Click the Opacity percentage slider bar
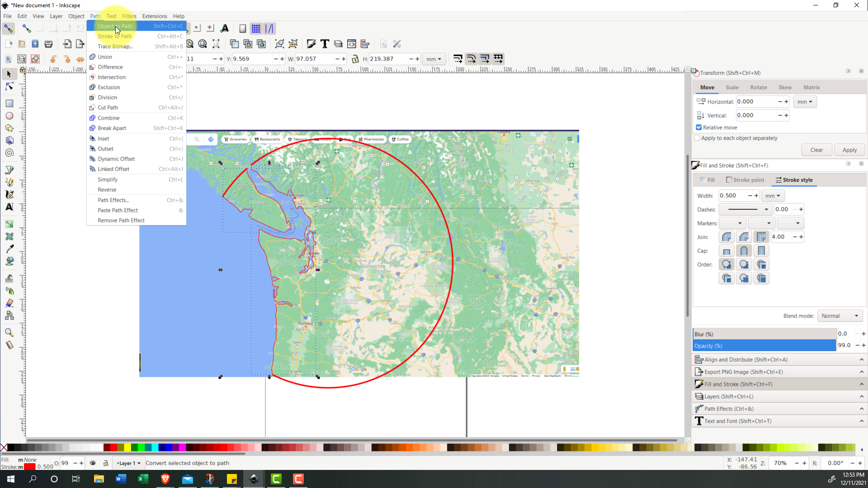Screen dimensions: 868x488 pos(764,346)
